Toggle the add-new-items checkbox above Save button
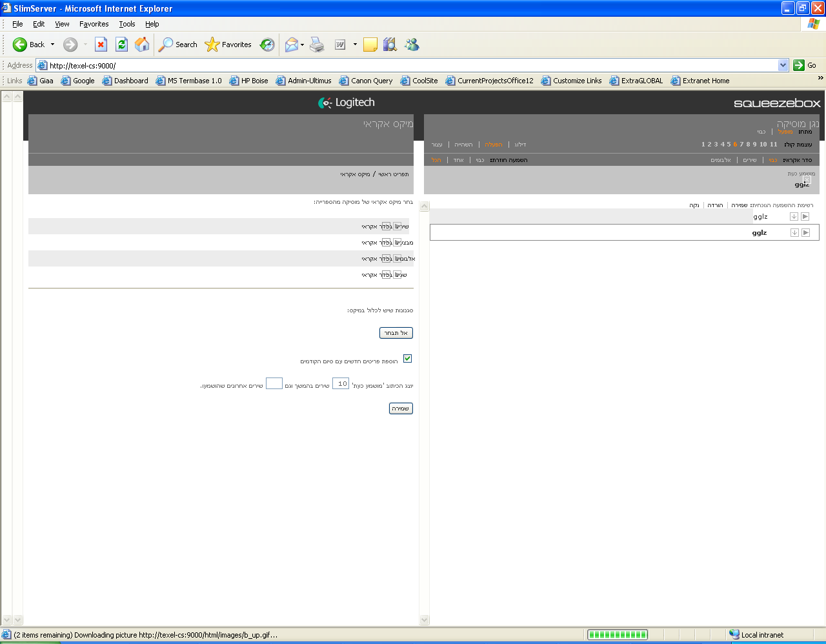 (x=407, y=359)
